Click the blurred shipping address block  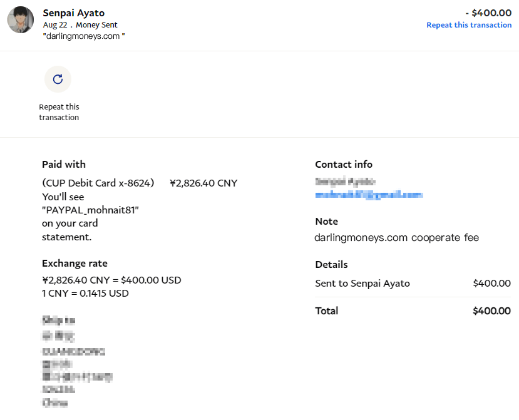[75, 362]
